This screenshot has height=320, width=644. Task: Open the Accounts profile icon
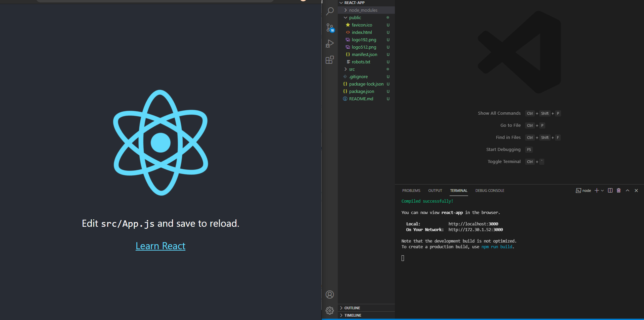click(330, 294)
